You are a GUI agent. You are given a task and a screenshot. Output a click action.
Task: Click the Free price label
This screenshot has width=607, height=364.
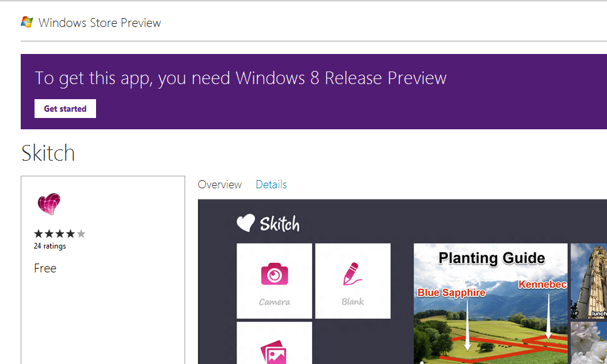tap(45, 268)
